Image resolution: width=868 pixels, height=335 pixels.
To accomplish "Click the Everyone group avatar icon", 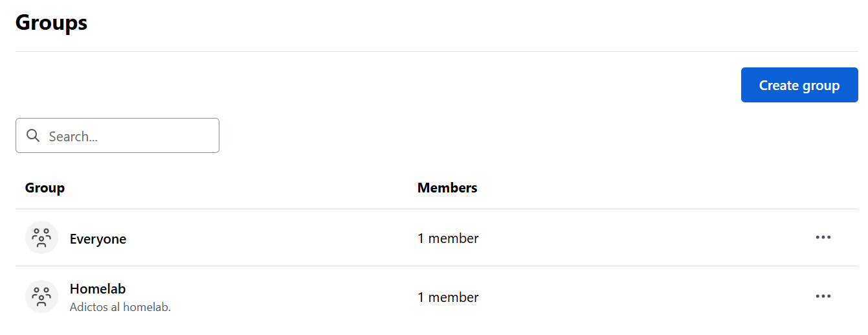I will [x=41, y=238].
